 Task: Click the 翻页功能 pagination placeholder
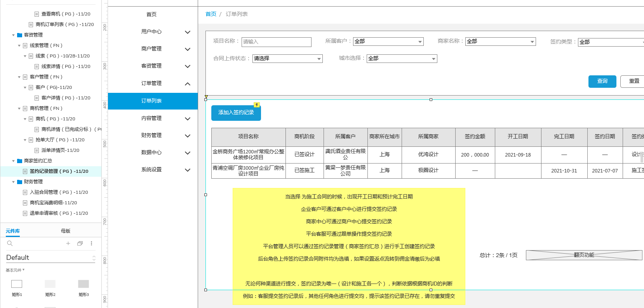(x=584, y=255)
